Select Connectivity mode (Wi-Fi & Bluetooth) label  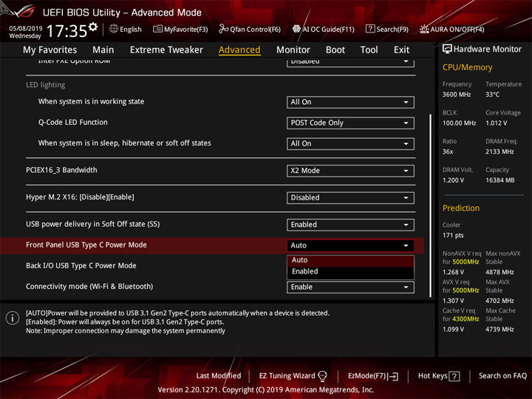pyautogui.click(x=89, y=287)
